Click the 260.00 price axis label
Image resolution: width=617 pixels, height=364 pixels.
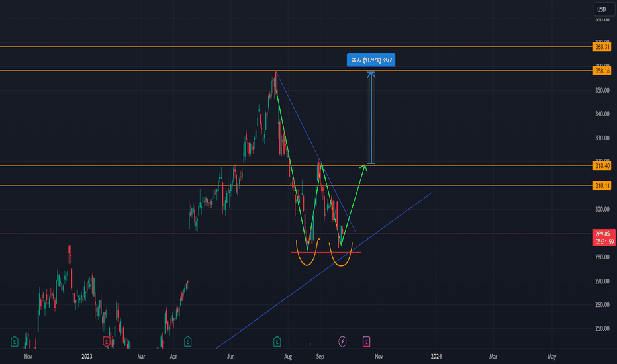pyautogui.click(x=602, y=304)
